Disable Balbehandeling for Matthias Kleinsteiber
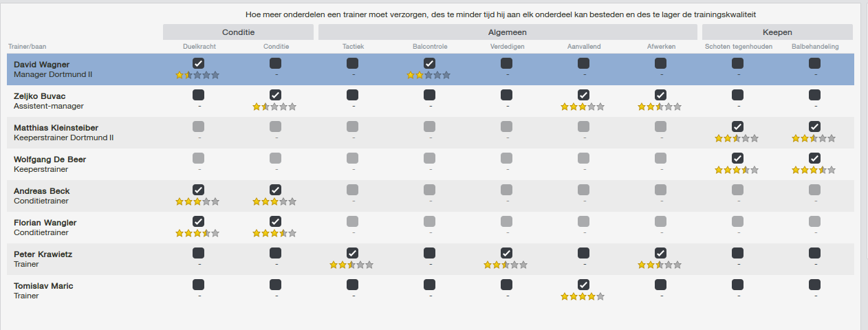This screenshot has width=868, height=330. coord(814,126)
